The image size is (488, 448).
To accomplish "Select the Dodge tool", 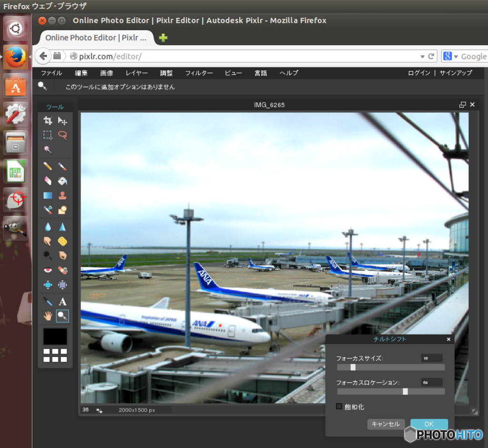I will click(x=48, y=255).
